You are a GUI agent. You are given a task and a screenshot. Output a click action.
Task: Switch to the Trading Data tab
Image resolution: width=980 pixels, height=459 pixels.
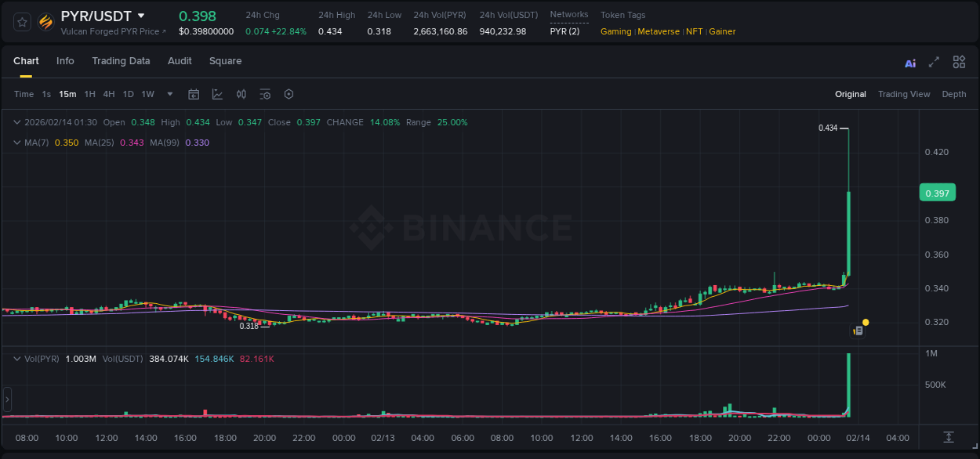121,61
